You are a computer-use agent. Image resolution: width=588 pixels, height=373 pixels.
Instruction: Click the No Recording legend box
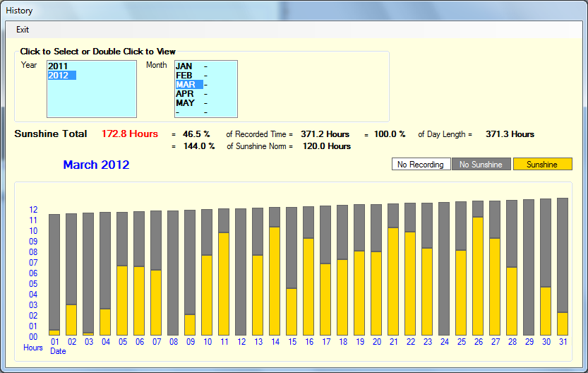click(x=421, y=165)
